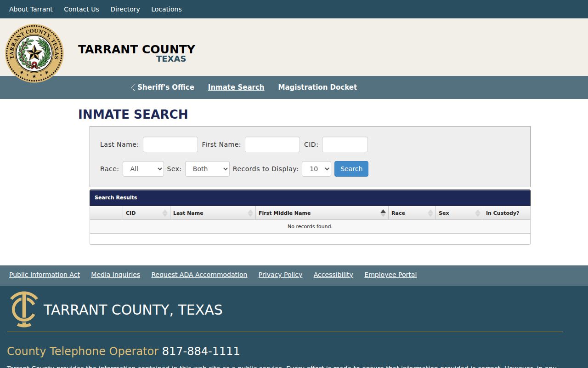Go to Sheriff's Office nav item
The image size is (588, 368).
click(x=166, y=87)
